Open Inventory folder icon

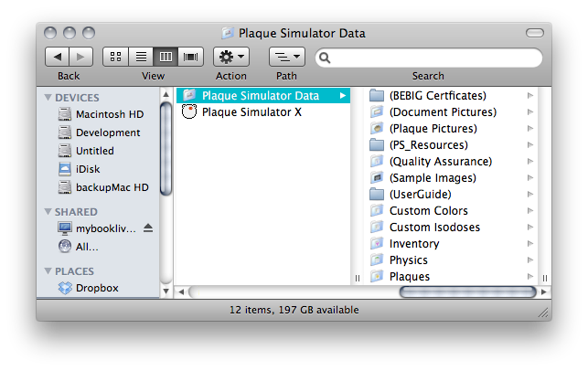[x=377, y=244]
